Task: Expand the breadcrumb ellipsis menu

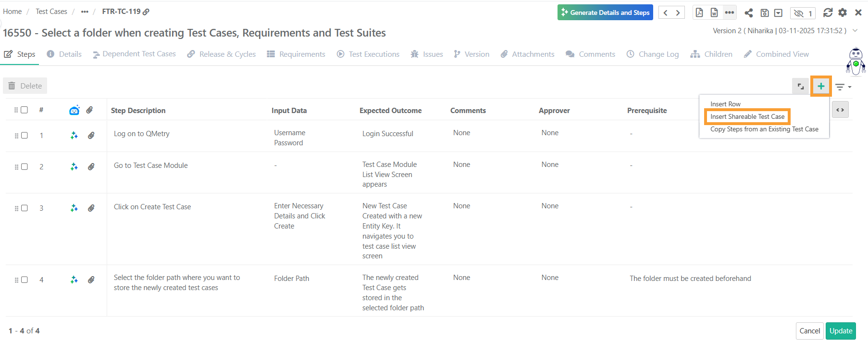Action: click(85, 12)
